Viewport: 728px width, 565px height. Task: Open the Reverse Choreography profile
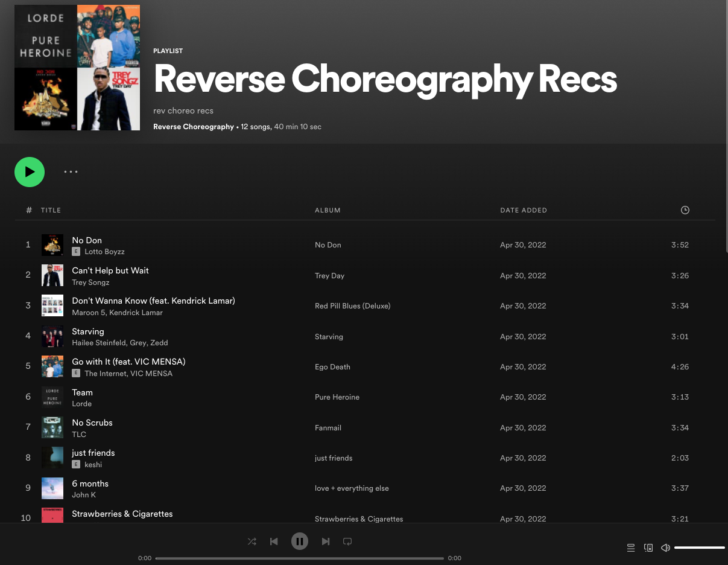pyautogui.click(x=194, y=127)
